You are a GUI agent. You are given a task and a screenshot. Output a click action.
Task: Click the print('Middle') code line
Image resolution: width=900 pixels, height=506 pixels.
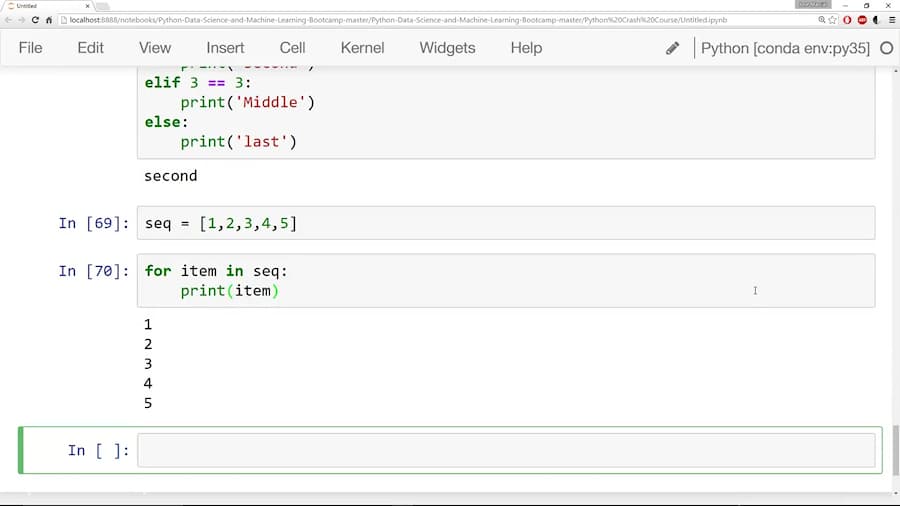247,103
